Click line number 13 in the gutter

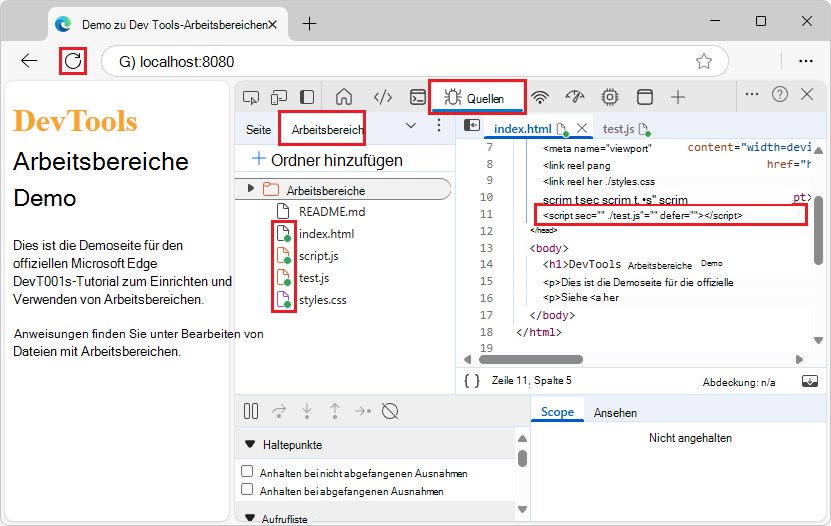tap(486, 248)
